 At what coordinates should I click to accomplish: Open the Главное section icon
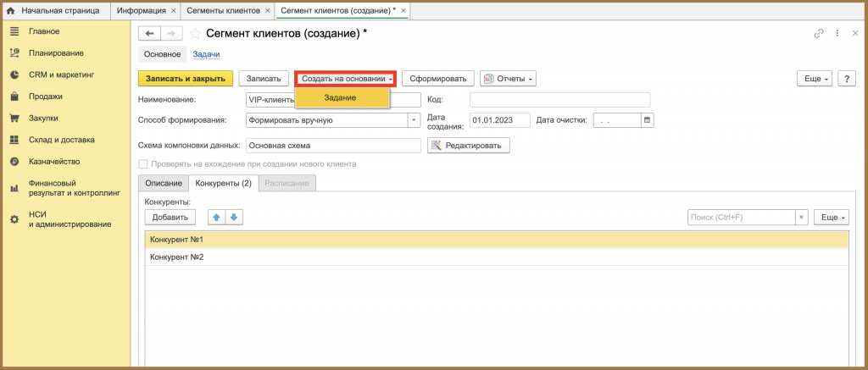coord(15,31)
